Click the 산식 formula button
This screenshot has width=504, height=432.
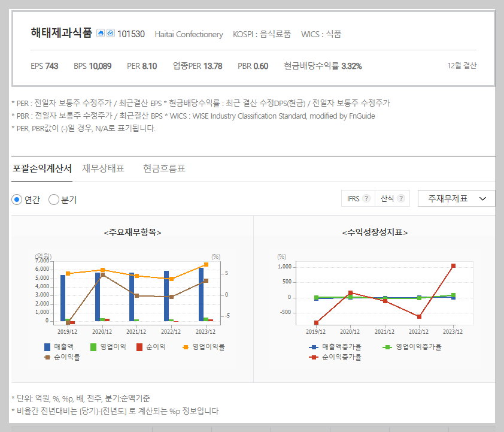click(x=392, y=198)
